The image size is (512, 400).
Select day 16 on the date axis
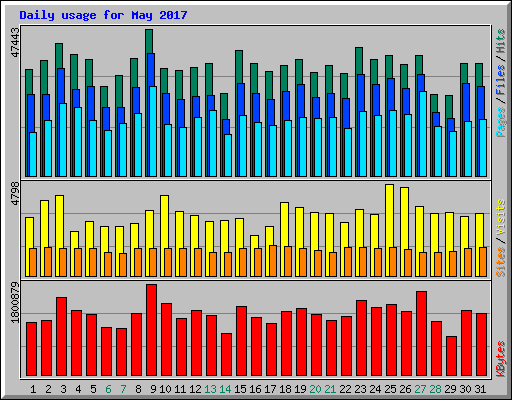[x=255, y=389]
